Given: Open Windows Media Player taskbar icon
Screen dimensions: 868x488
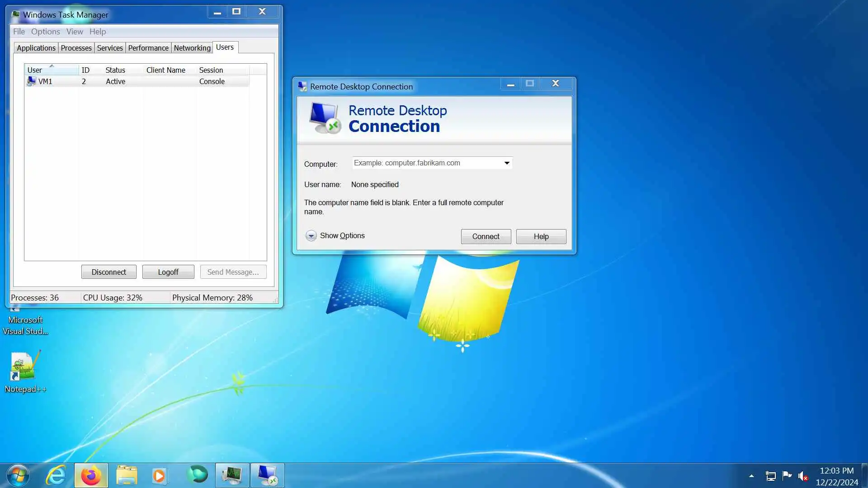Looking at the screenshot, I should [x=159, y=475].
